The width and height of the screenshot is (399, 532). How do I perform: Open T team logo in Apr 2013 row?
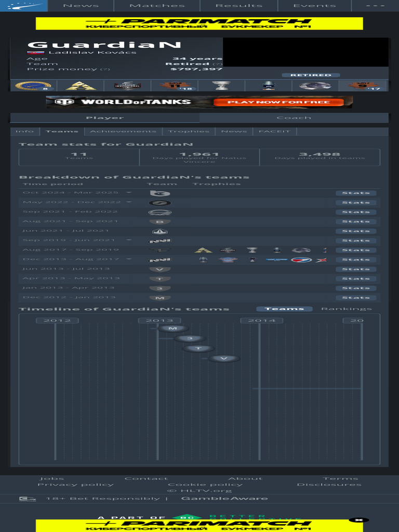coord(160,278)
